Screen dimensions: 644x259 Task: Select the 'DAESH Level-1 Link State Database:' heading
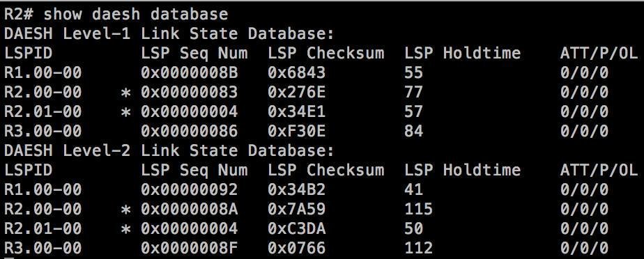point(169,33)
